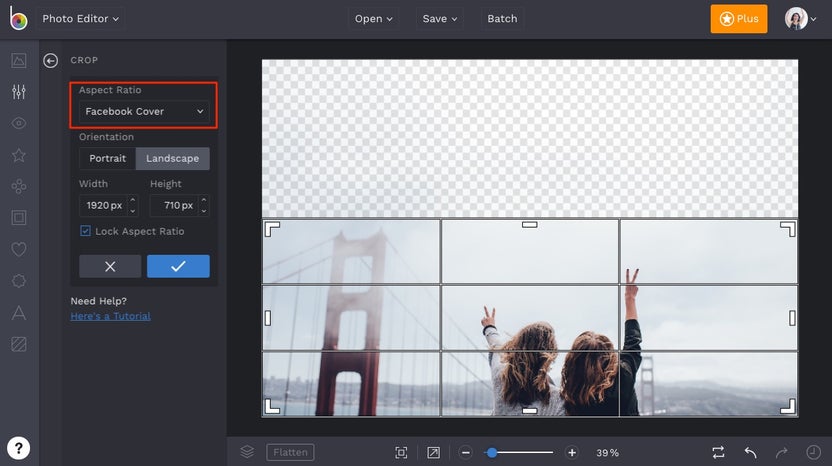The width and height of the screenshot is (832, 466).
Task: Zoom out with the minus button
Action: pos(465,453)
